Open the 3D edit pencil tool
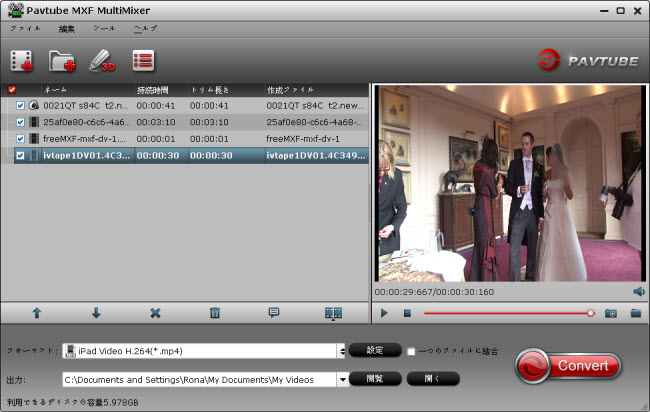Viewport: 650px width, 412px height. tap(102, 61)
